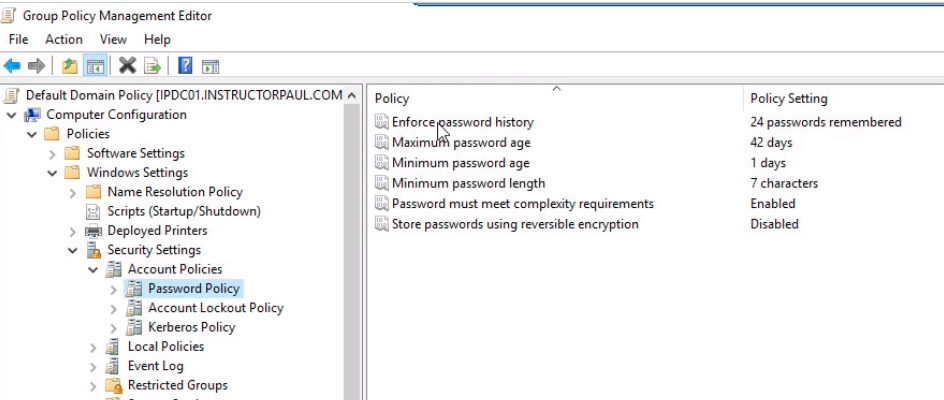Open the Action menu
Image resolution: width=944 pixels, height=400 pixels.
[64, 39]
